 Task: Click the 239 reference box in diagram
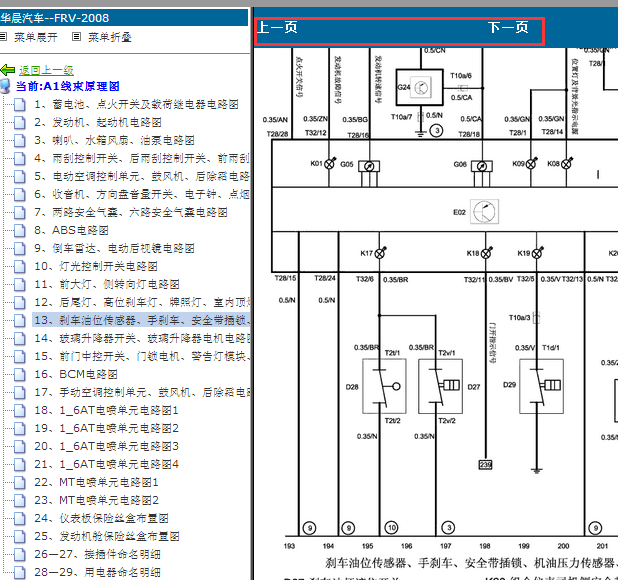pos(486,465)
